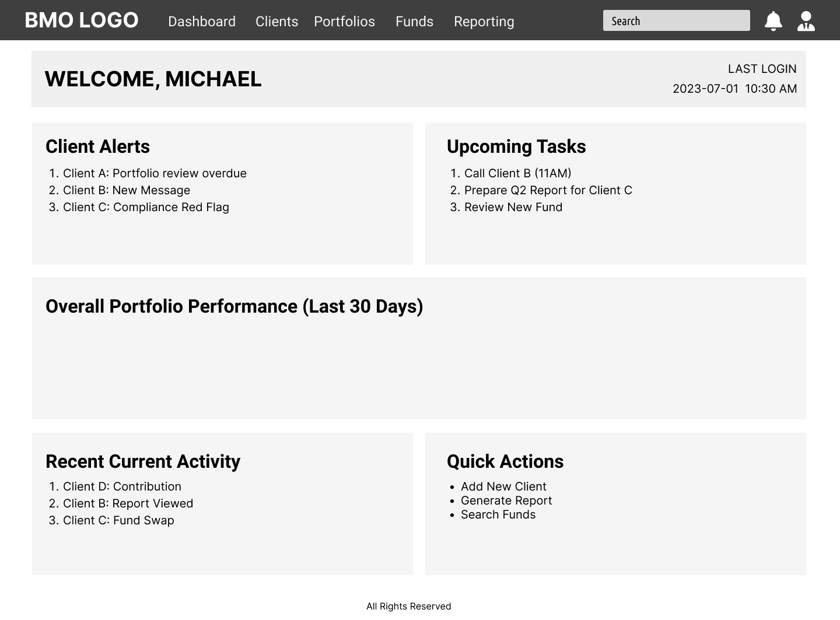Open task Call Client B (11AM)
The image size is (840, 620).
[x=518, y=173]
